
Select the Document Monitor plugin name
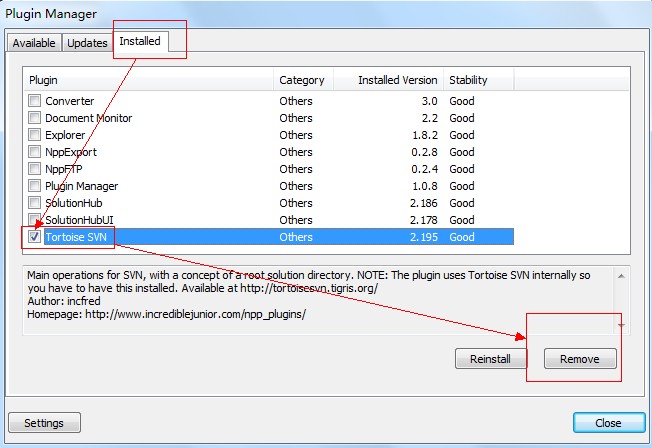89,118
